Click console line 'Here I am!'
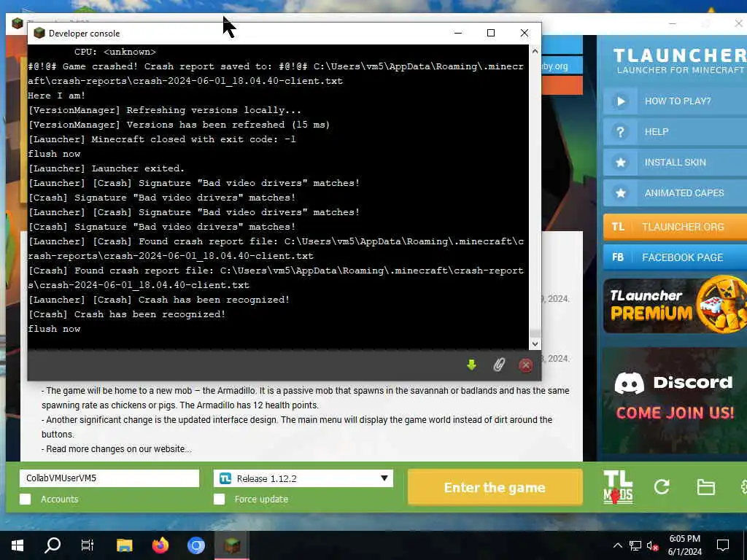This screenshot has height=560, width=747. pyautogui.click(x=57, y=96)
